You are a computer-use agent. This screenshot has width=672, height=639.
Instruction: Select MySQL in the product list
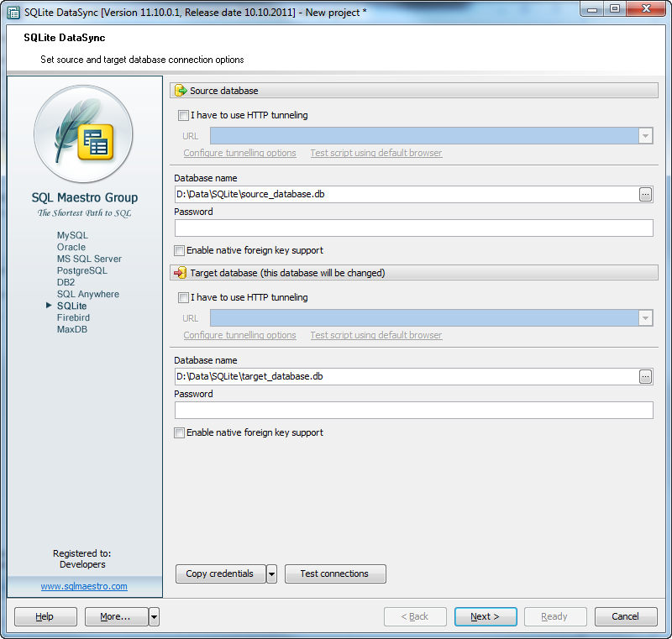pyautogui.click(x=72, y=236)
